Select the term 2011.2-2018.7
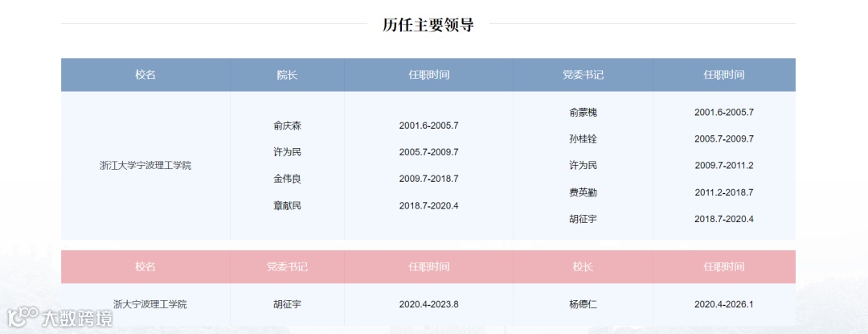 tap(724, 192)
